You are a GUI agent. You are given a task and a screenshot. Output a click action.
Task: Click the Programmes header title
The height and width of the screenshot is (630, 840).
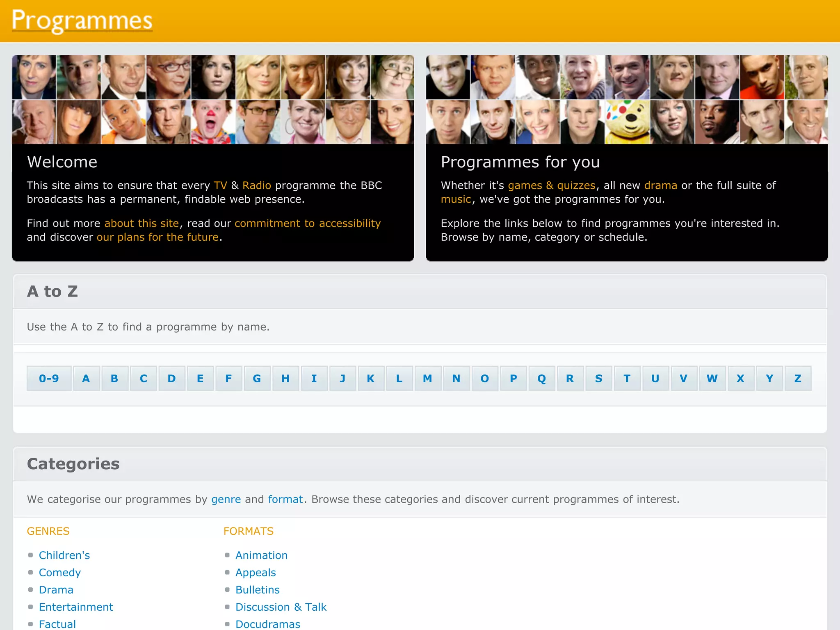[x=82, y=21]
